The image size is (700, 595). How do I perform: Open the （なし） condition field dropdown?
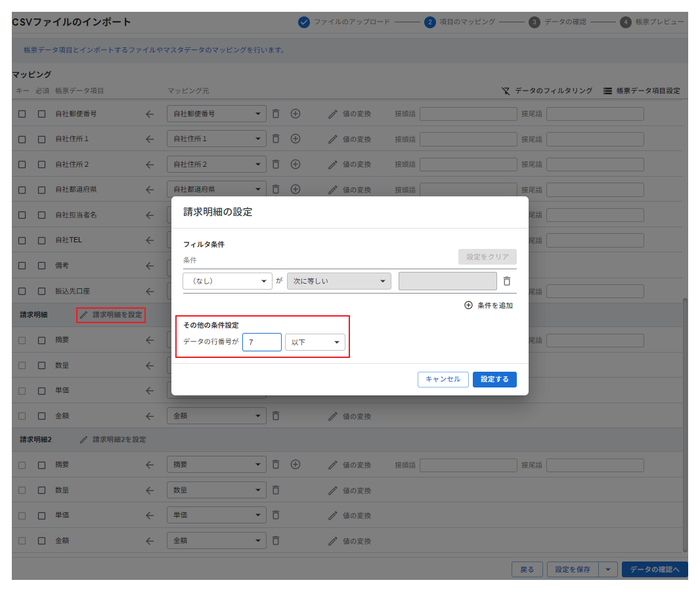[227, 281]
